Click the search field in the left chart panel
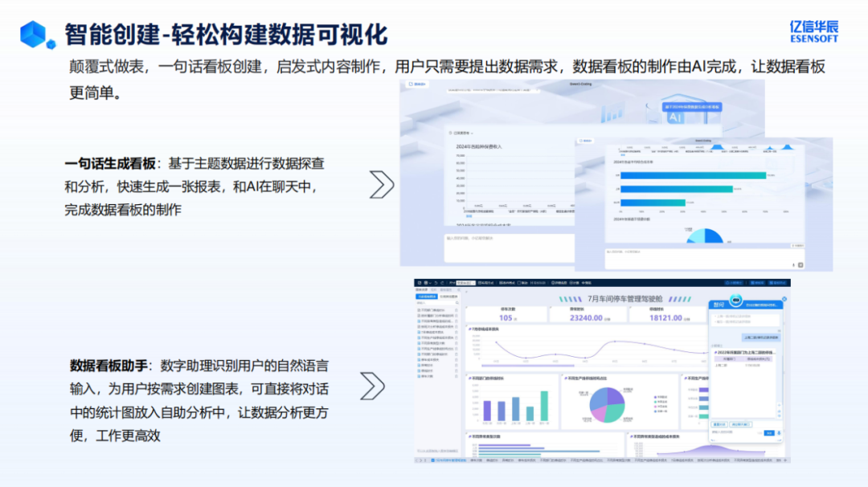868x487 pixels. click(x=436, y=303)
